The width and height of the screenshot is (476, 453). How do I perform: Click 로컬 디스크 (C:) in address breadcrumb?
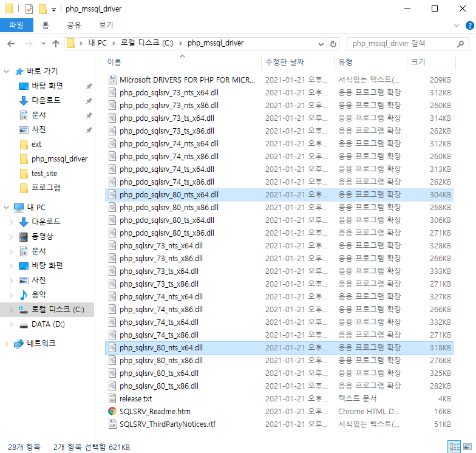(147, 43)
